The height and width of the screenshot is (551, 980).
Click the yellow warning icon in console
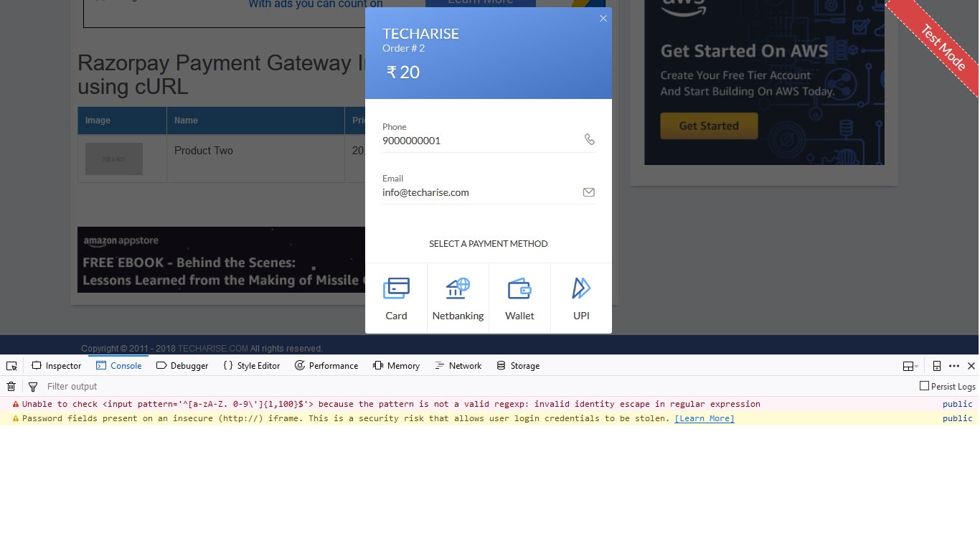point(16,418)
